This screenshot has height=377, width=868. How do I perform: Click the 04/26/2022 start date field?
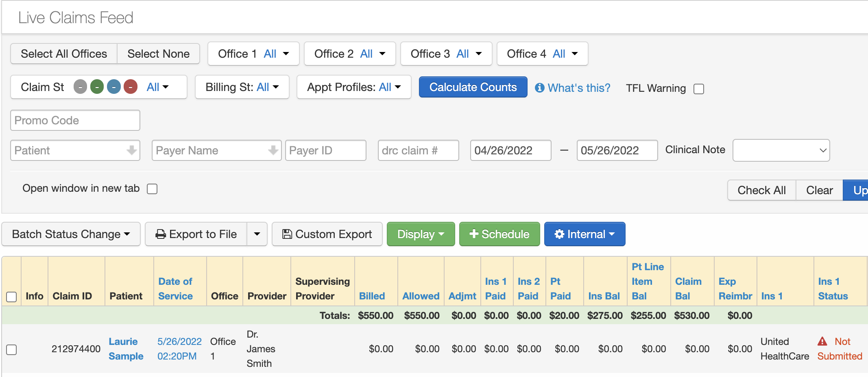(511, 150)
